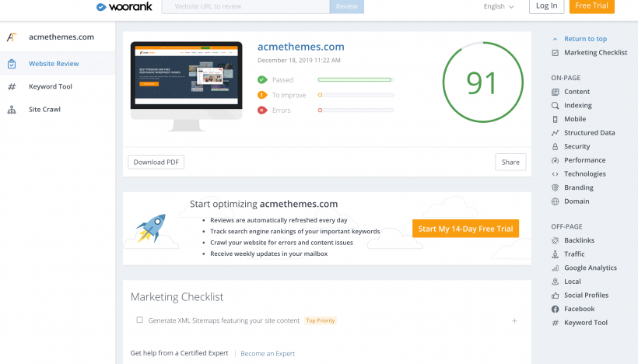Click the Backlinks icon
The height and width of the screenshot is (364, 638).
555,240
